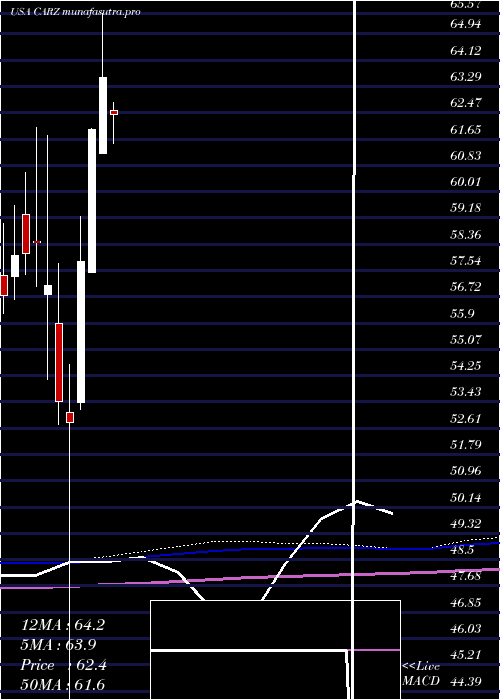Click the 50.96 price axis label
The image size is (500, 700).
[466, 471]
